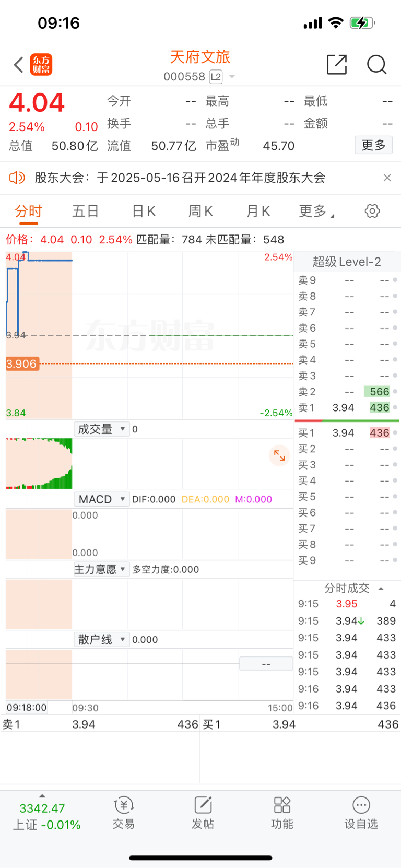Viewport: 401px width, 868px height.
Task: Open chart settings gear icon
Action: [x=372, y=211]
